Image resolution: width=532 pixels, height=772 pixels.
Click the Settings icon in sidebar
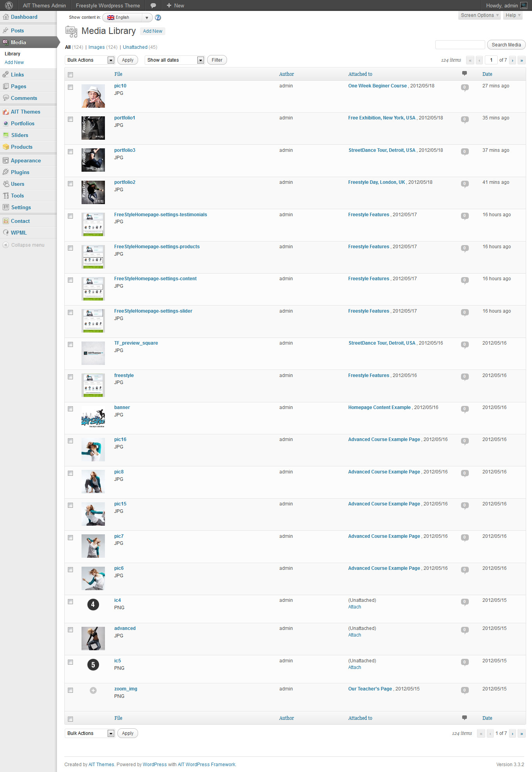coord(6,207)
